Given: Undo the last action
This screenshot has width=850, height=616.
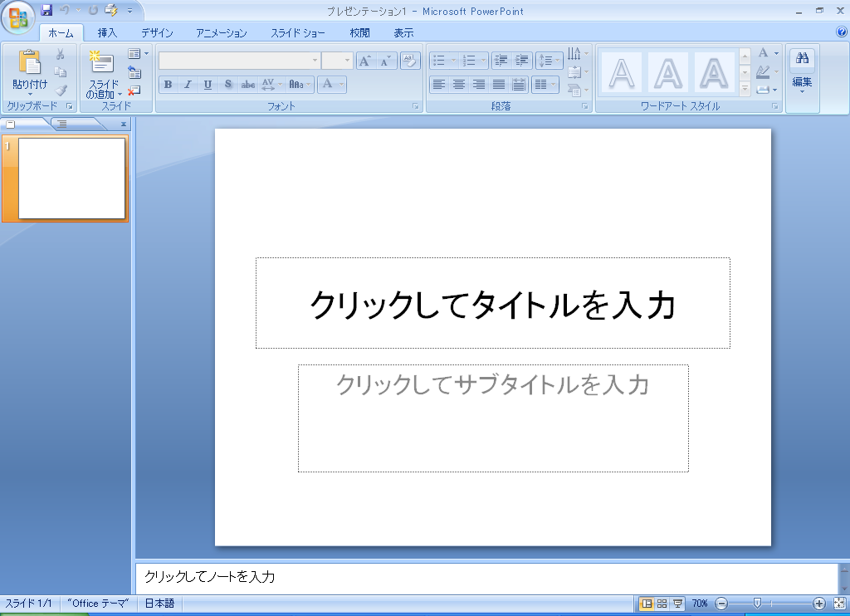Looking at the screenshot, I should click(65, 10).
